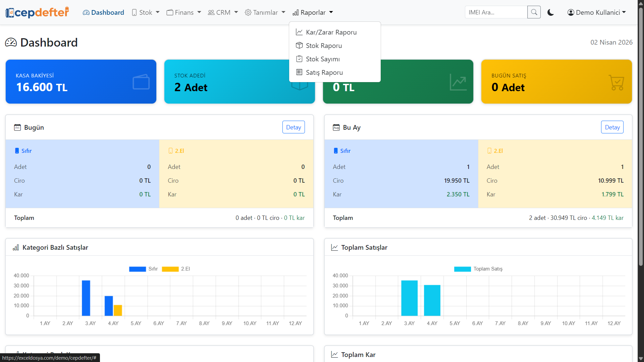
Task: Choose Stok Sayımı from Raporlar menu
Action: (322, 59)
